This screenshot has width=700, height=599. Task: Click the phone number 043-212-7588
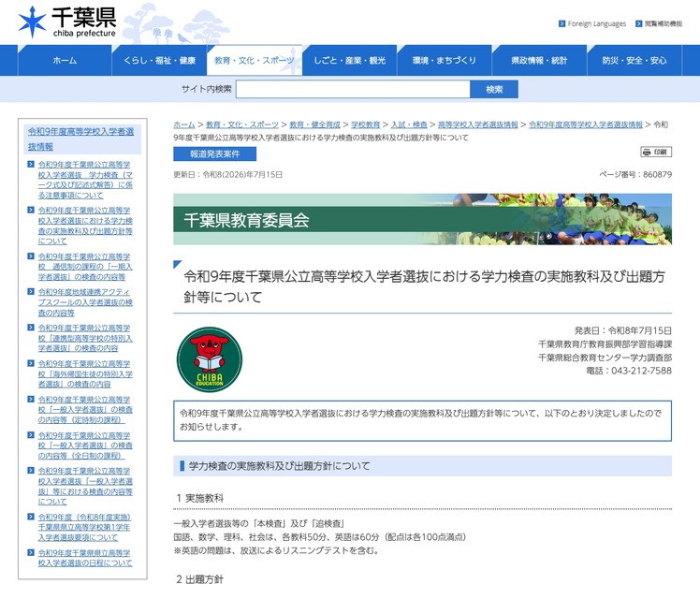(x=641, y=371)
